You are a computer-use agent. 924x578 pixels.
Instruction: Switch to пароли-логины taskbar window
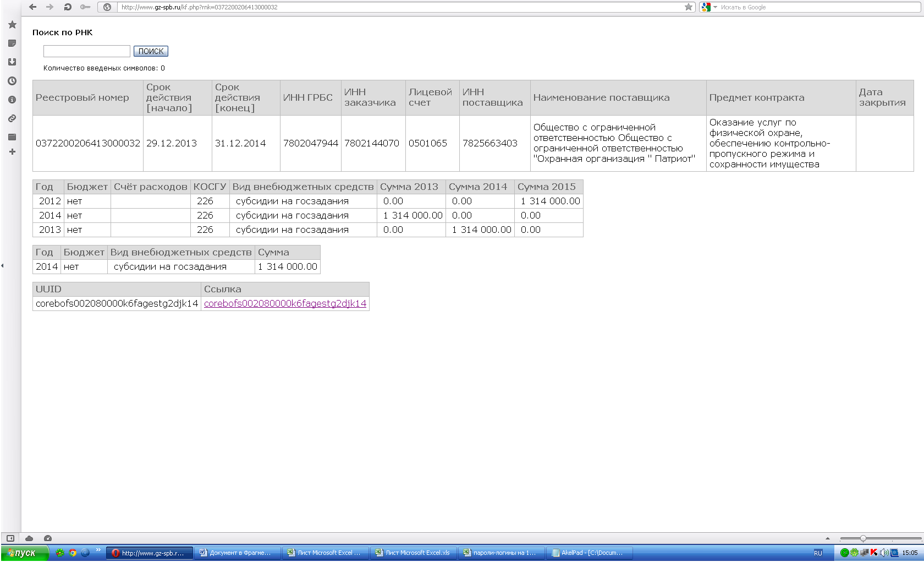[501, 553]
